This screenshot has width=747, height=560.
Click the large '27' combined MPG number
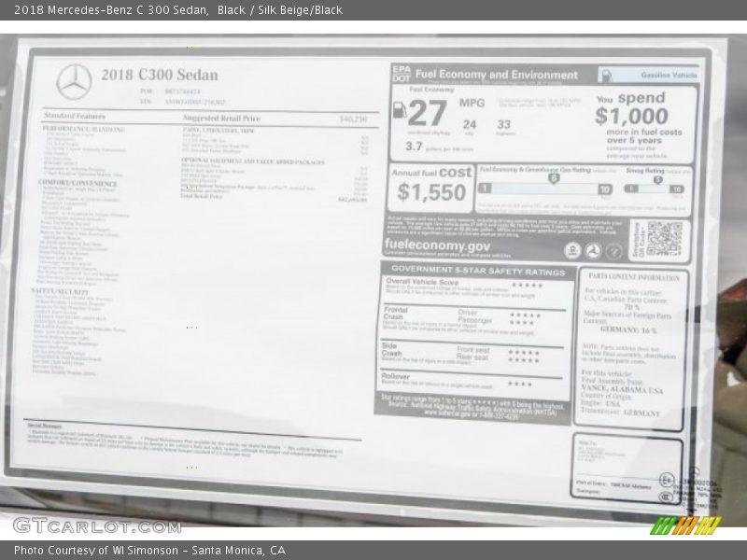(428, 113)
